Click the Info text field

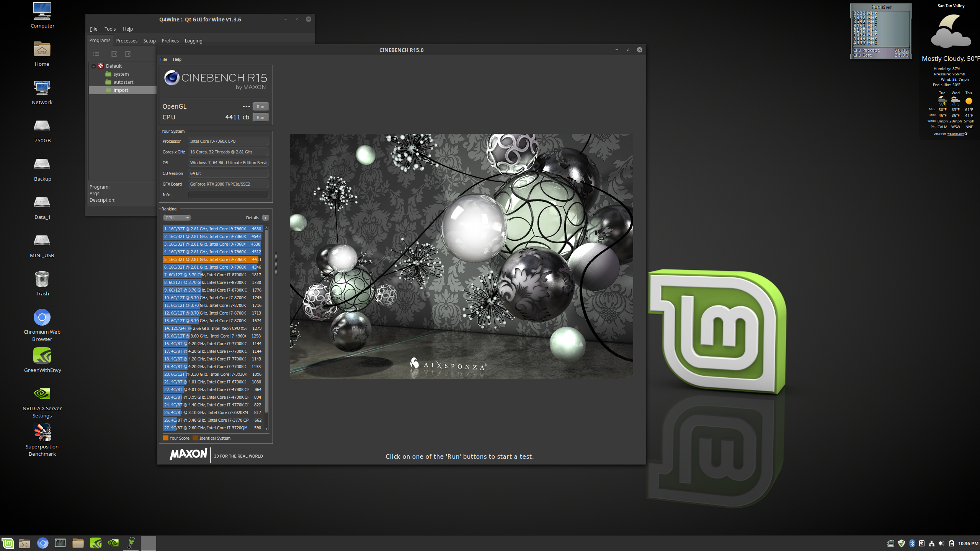[228, 195]
